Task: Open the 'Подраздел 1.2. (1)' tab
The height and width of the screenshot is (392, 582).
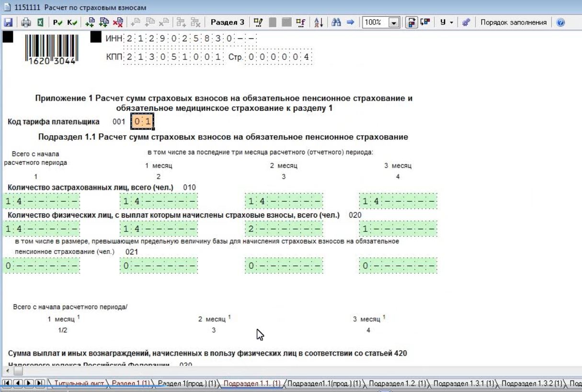Action: point(398,384)
